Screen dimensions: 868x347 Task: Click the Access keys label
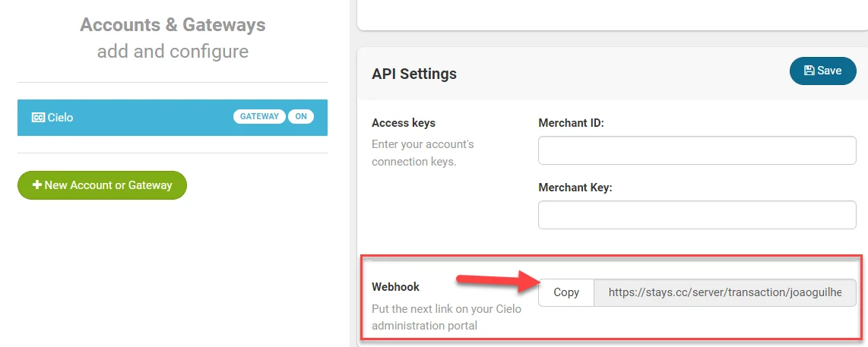pyautogui.click(x=404, y=122)
